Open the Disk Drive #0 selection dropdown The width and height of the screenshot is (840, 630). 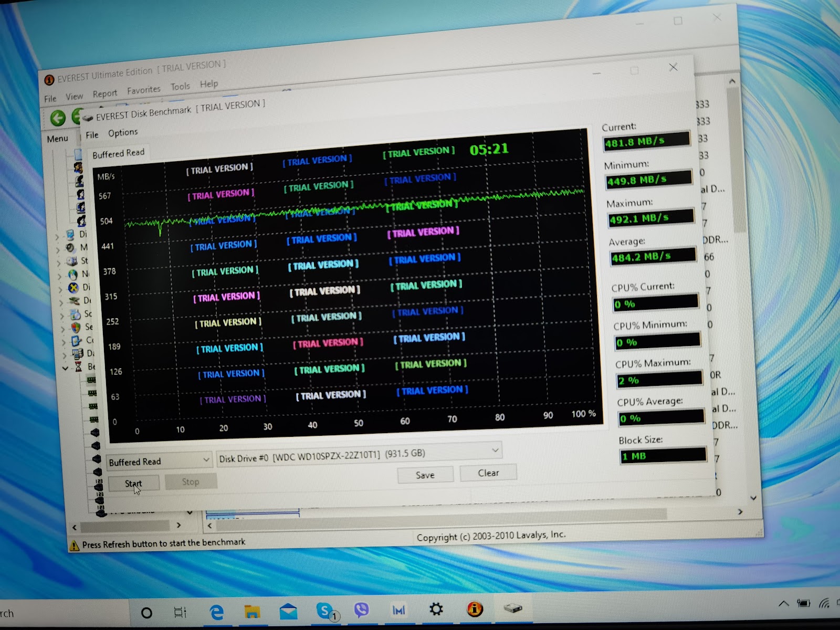click(x=359, y=454)
